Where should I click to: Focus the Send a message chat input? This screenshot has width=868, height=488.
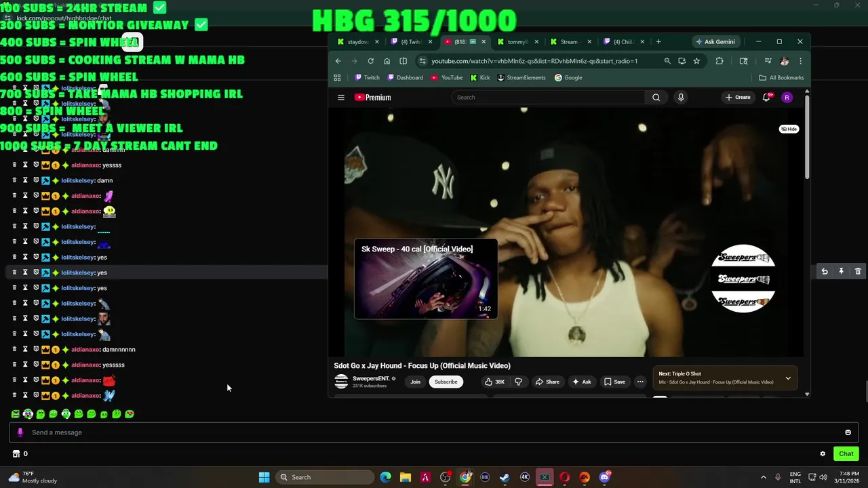(x=434, y=432)
